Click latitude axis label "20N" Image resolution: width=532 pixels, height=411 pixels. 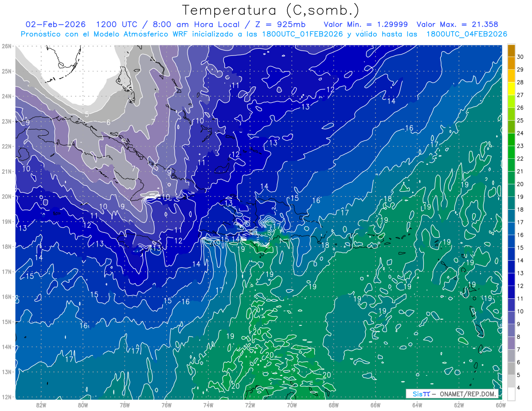(x=6, y=196)
